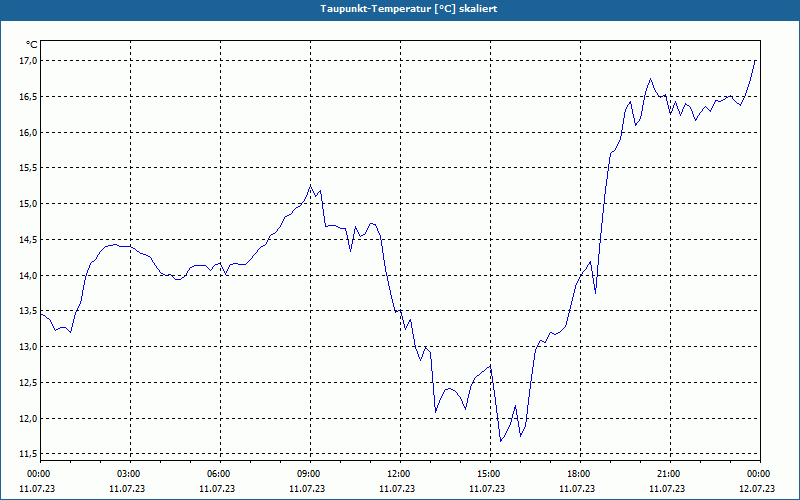Click the 11.07.23 date under 00:00
The height and width of the screenshot is (500, 800).
[37, 489]
